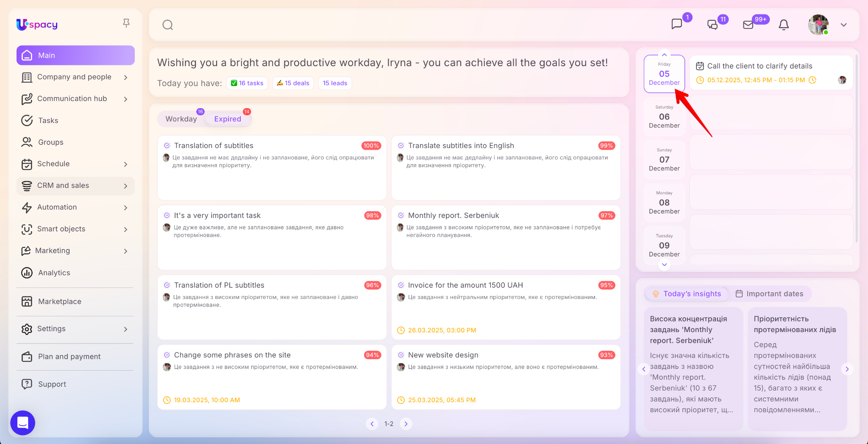This screenshot has width=868, height=444.
Task: Expand the Settings section chevron
Action: [125, 329]
